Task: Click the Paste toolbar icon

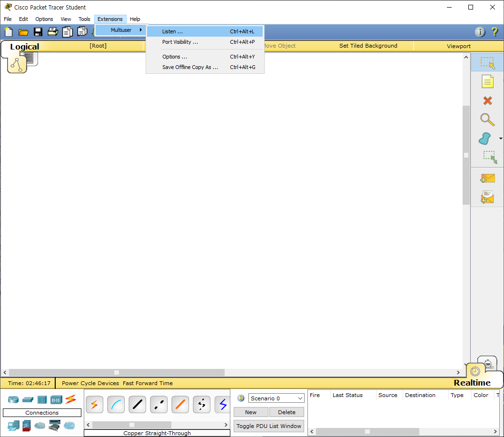Action: coord(82,32)
